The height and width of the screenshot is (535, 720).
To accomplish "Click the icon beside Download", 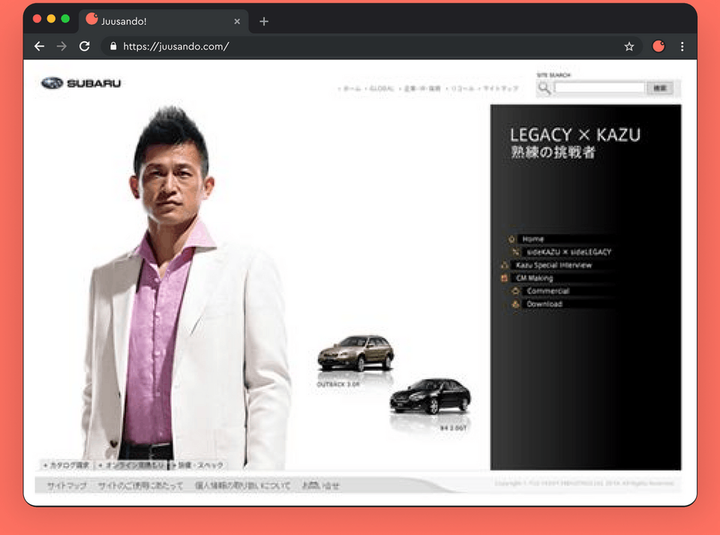I will tap(516, 304).
